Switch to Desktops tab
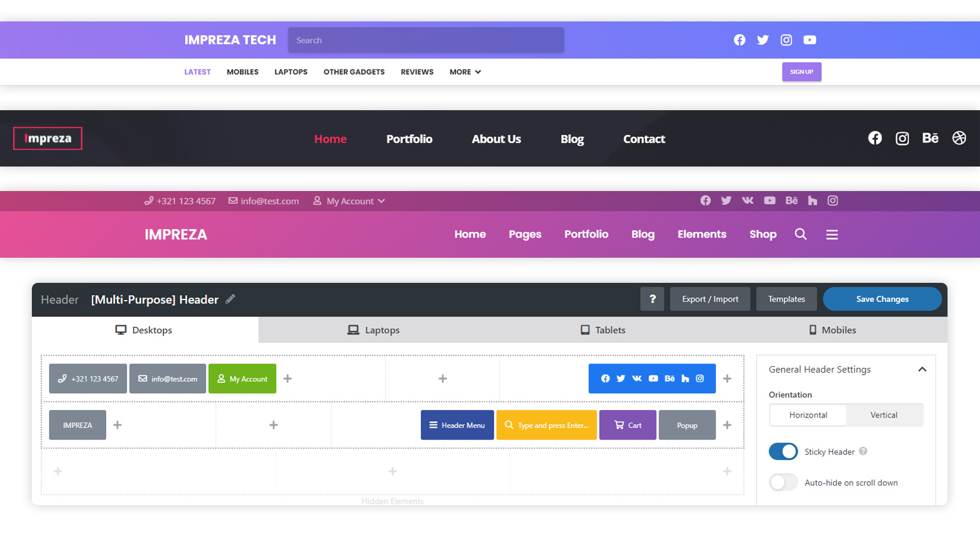Viewport: 980px width, 551px height. click(145, 330)
